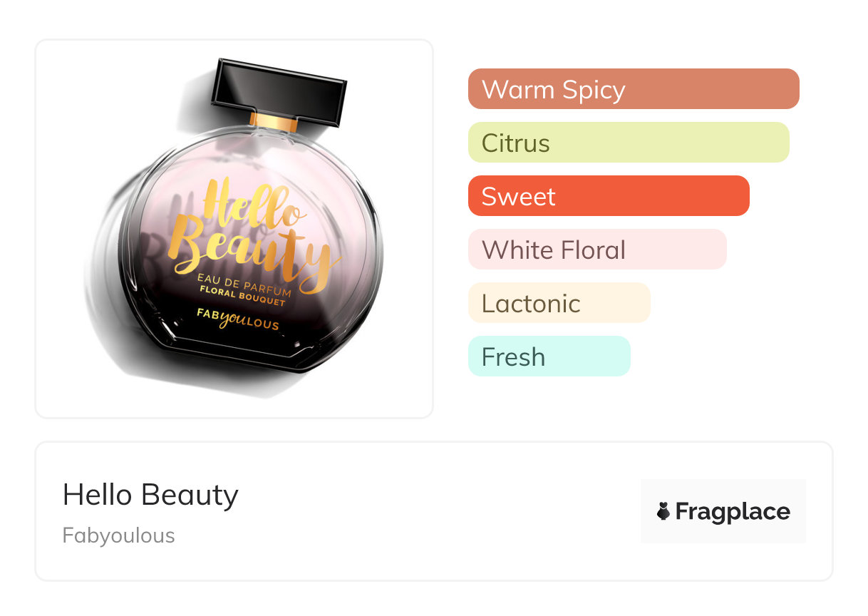Click the Fabyoulous logo on the bottle
Viewport: 868px width, 616px height.
click(x=237, y=318)
